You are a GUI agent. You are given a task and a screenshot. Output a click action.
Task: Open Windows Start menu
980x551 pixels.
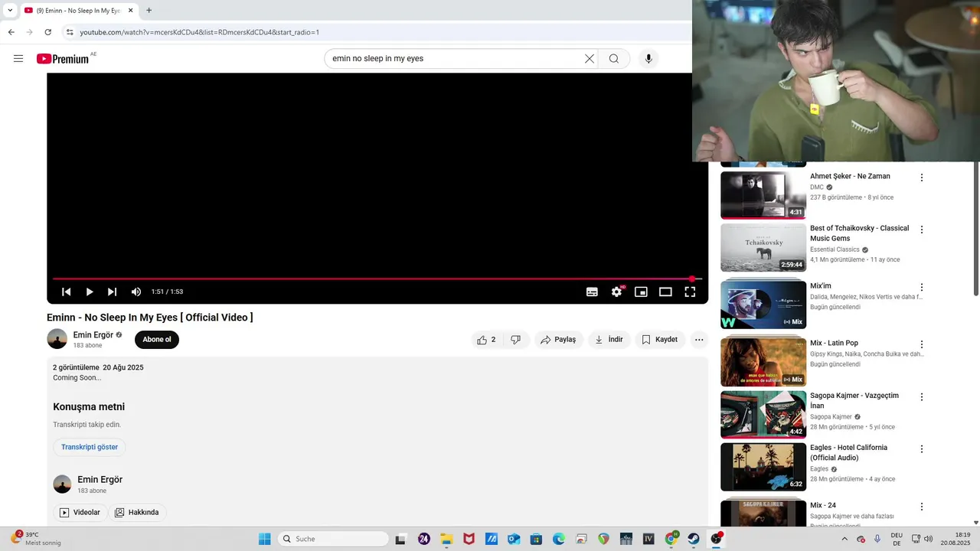(265, 539)
